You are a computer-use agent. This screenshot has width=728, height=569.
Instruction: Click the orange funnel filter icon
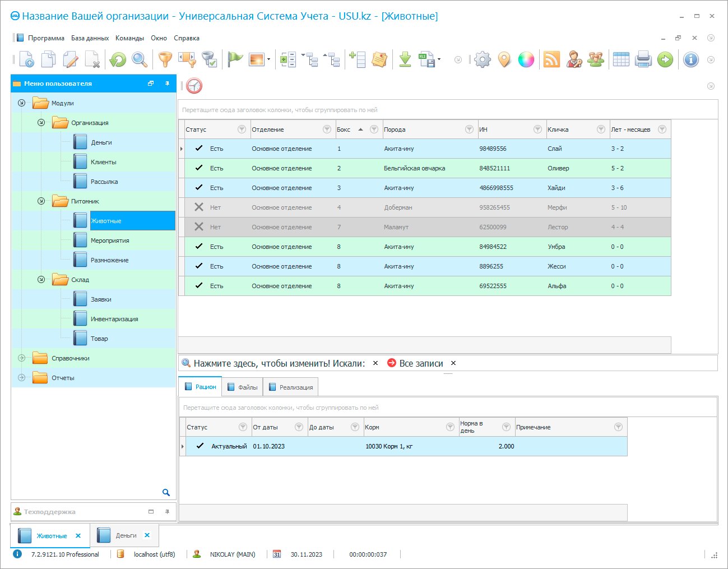tap(165, 59)
